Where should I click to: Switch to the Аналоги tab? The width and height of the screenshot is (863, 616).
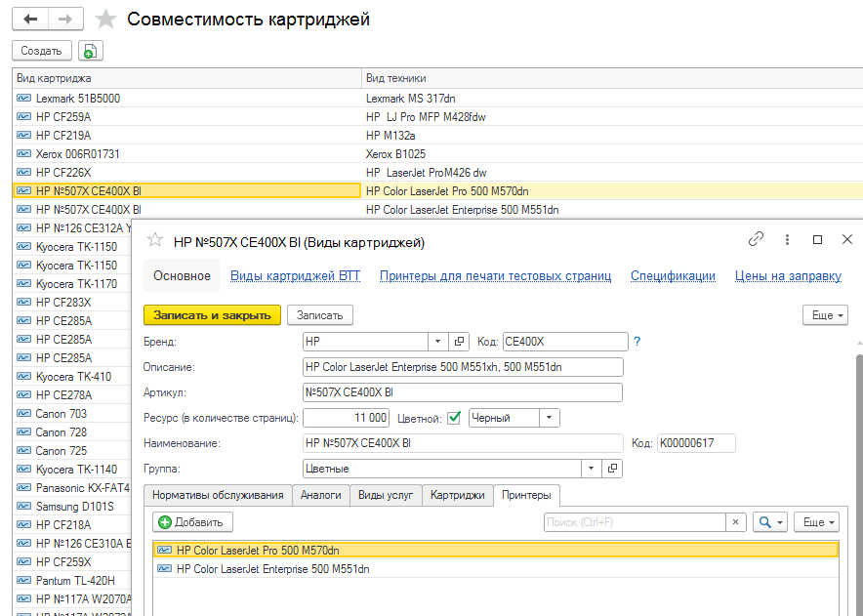click(x=321, y=495)
